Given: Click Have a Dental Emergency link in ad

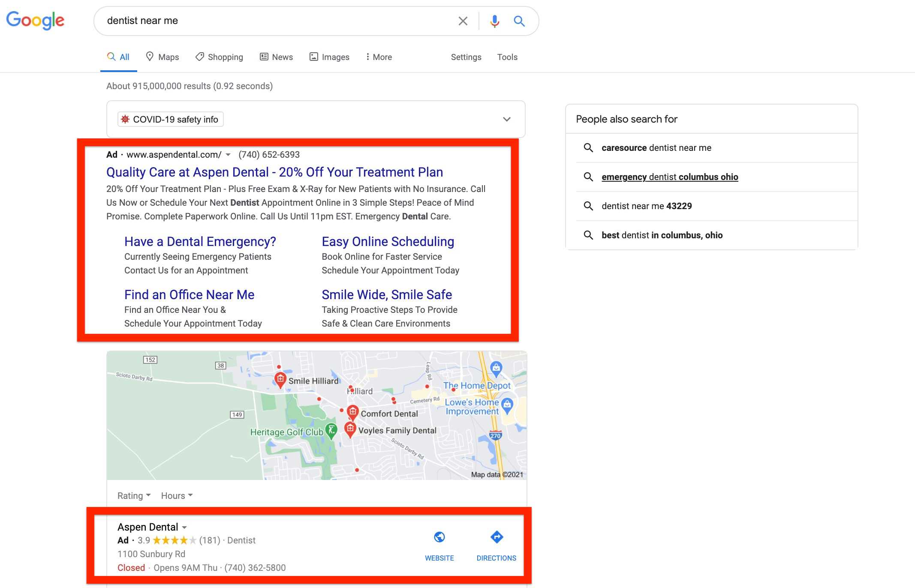Looking at the screenshot, I should point(200,241).
